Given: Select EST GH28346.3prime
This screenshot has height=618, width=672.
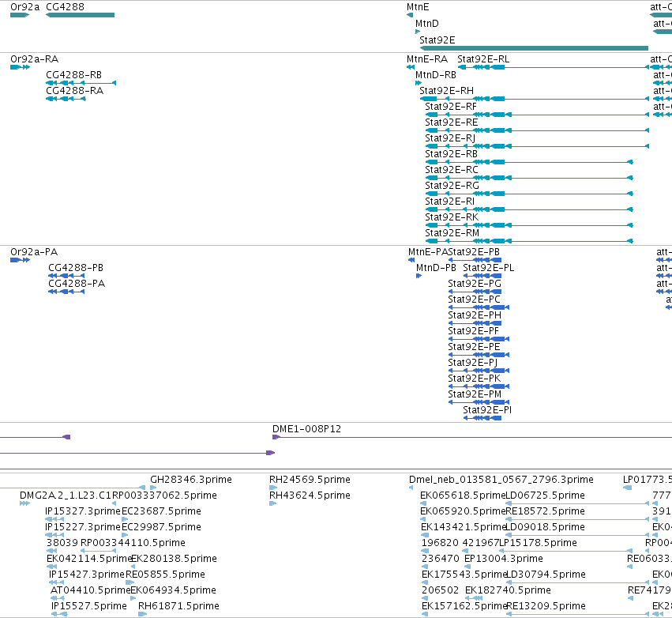Looking at the screenshot, I should coord(191,480).
